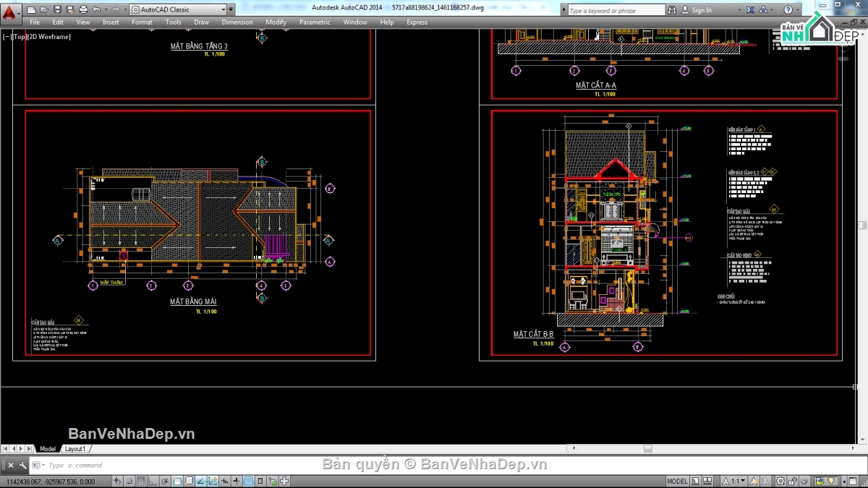Click the Open folder icon
Image resolution: width=868 pixels, height=488 pixels.
tap(44, 9)
